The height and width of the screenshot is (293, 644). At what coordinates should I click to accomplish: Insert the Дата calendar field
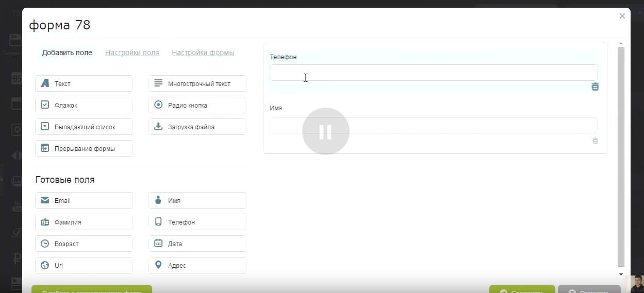pos(197,244)
